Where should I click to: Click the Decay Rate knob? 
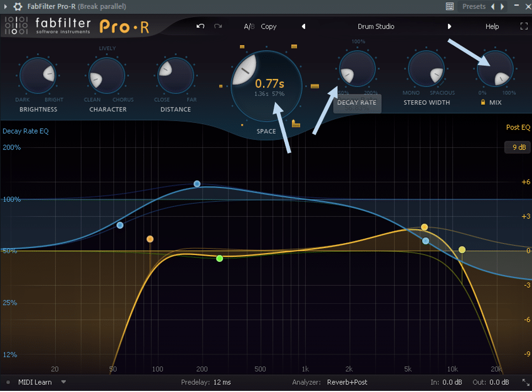click(357, 68)
